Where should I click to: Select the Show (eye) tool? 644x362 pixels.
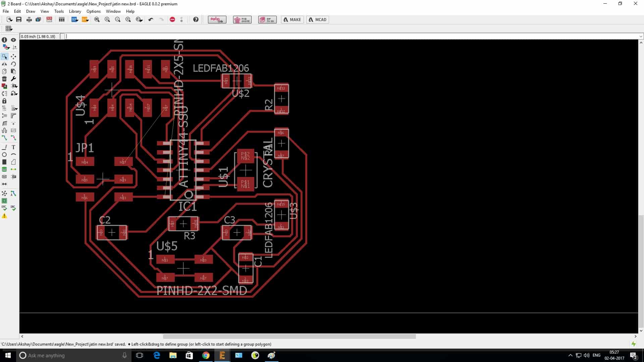coord(13,40)
